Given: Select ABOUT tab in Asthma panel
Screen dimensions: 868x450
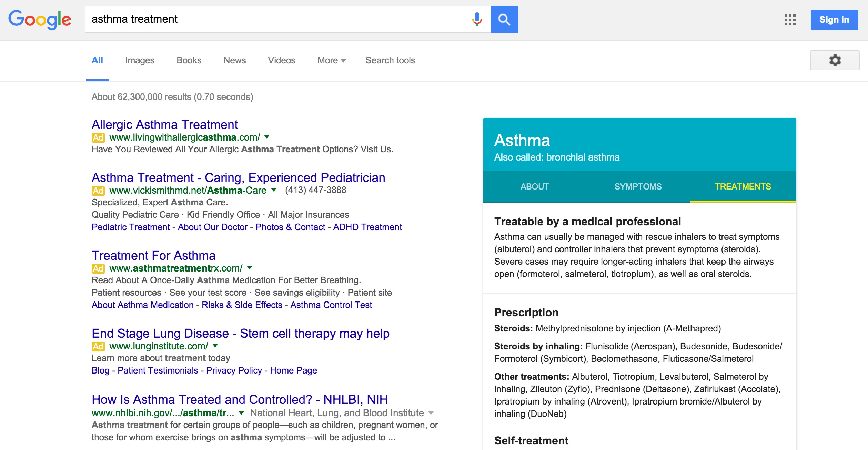Looking at the screenshot, I should point(535,186).
